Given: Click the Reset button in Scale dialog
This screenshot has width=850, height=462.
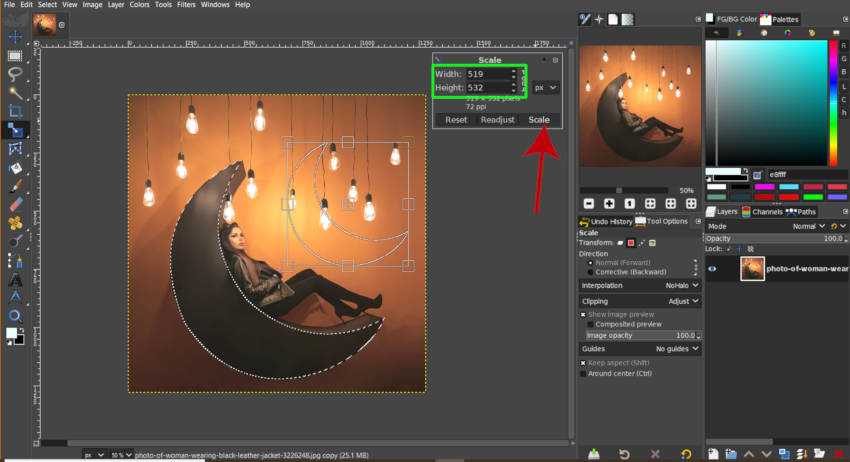Looking at the screenshot, I should tap(456, 120).
